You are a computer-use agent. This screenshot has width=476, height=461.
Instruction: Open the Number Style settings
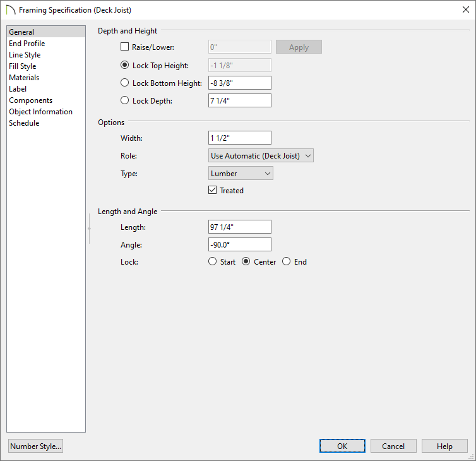(35, 446)
